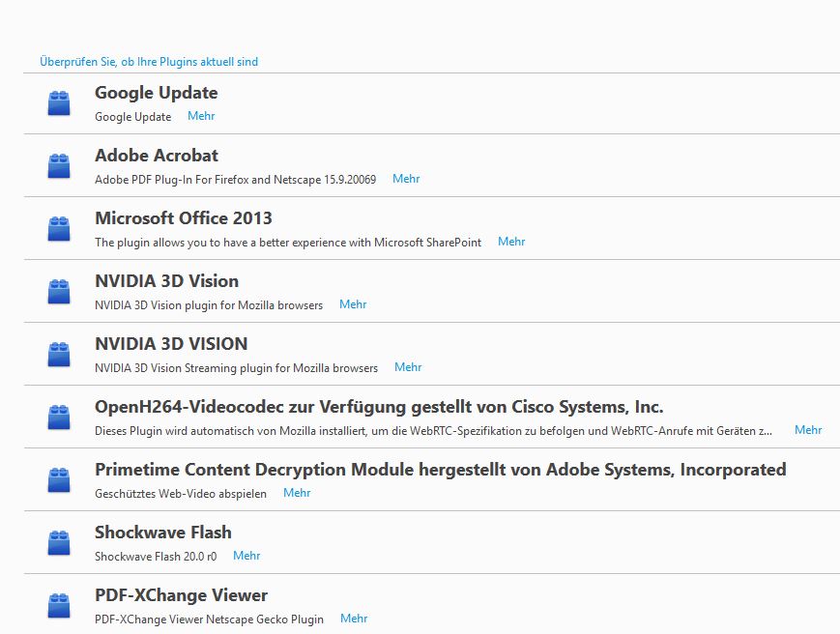This screenshot has width=840, height=634.
Task: Click Mehr beside Shockwave Flash 20.0 r0
Action: point(246,556)
